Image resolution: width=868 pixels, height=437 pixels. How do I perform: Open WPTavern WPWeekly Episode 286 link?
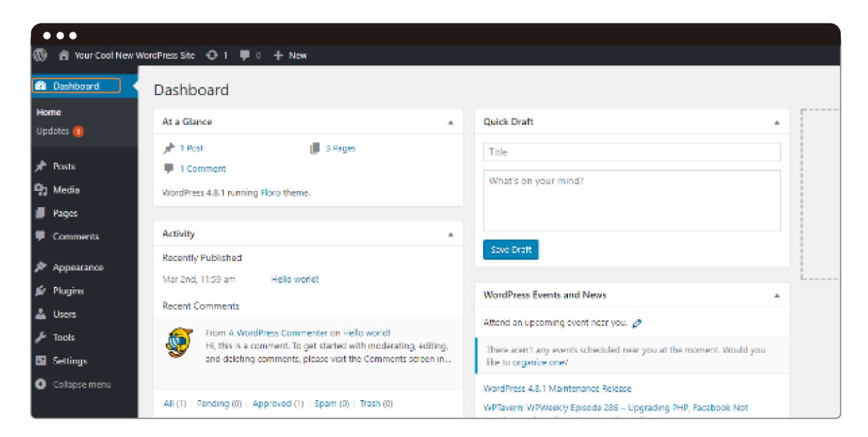(616, 408)
